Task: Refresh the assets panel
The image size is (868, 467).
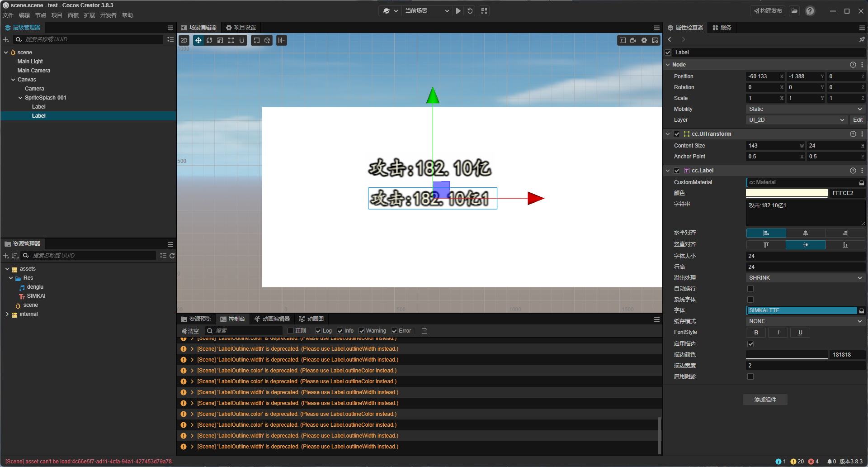Action: click(172, 256)
